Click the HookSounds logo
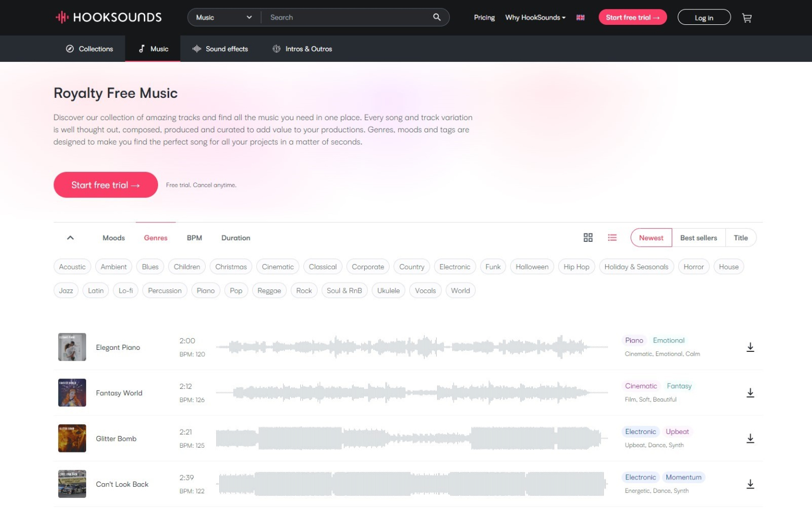The width and height of the screenshot is (812, 508). point(108,17)
